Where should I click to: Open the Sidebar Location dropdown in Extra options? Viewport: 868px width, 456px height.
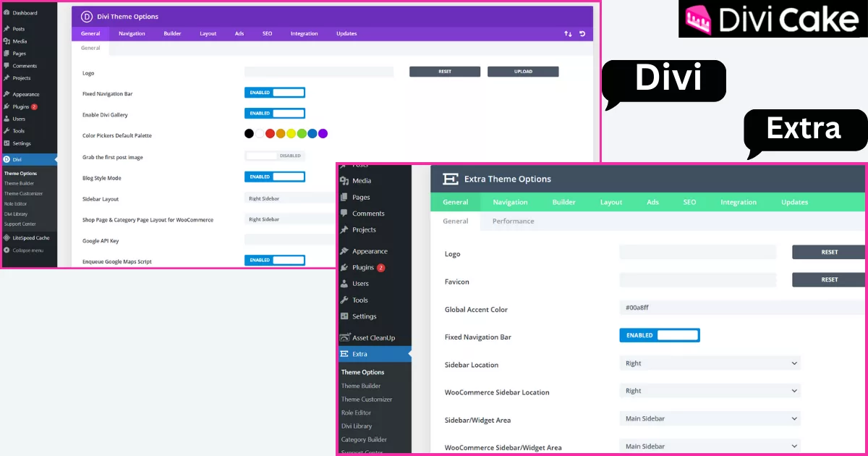[710, 363]
